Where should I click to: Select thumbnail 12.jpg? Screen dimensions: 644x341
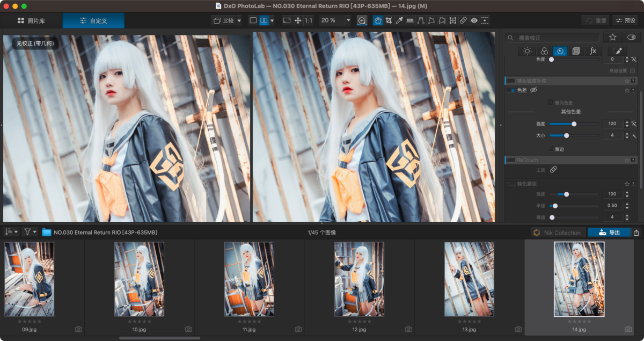(359, 279)
